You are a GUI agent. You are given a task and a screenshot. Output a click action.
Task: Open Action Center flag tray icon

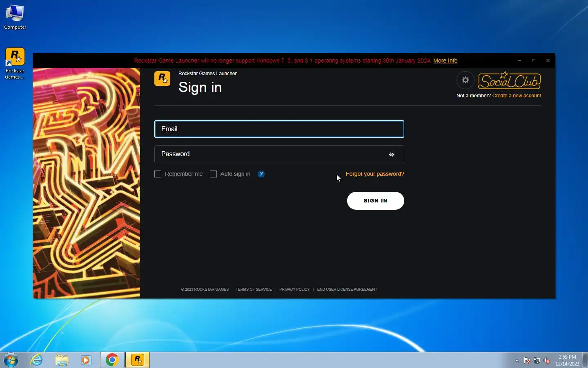(x=527, y=360)
